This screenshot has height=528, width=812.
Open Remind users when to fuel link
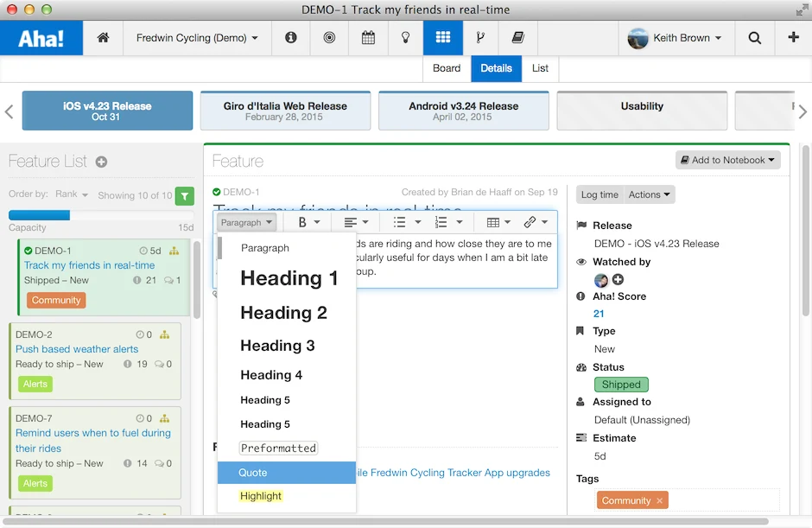pos(93,441)
